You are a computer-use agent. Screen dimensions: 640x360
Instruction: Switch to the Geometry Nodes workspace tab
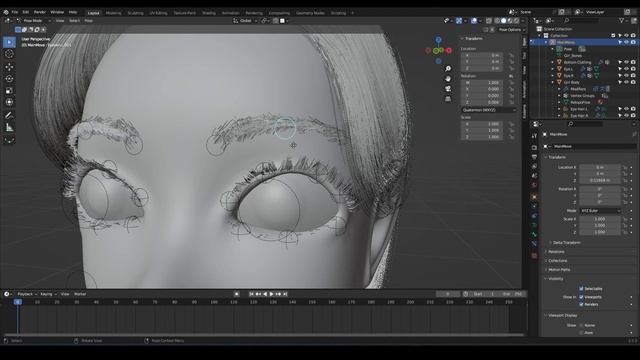pyautogui.click(x=310, y=13)
